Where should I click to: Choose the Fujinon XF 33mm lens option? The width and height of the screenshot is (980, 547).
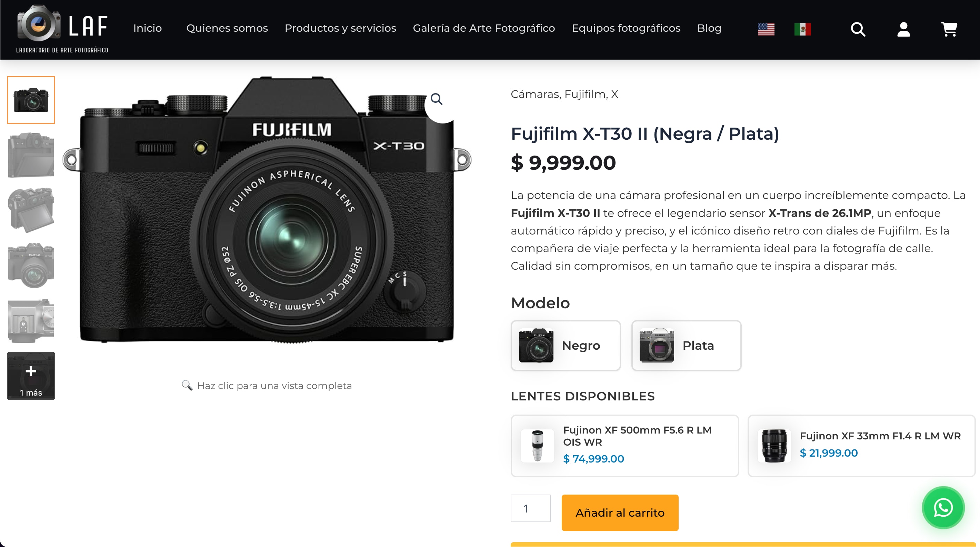pyautogui.click(x=861, y=446)
